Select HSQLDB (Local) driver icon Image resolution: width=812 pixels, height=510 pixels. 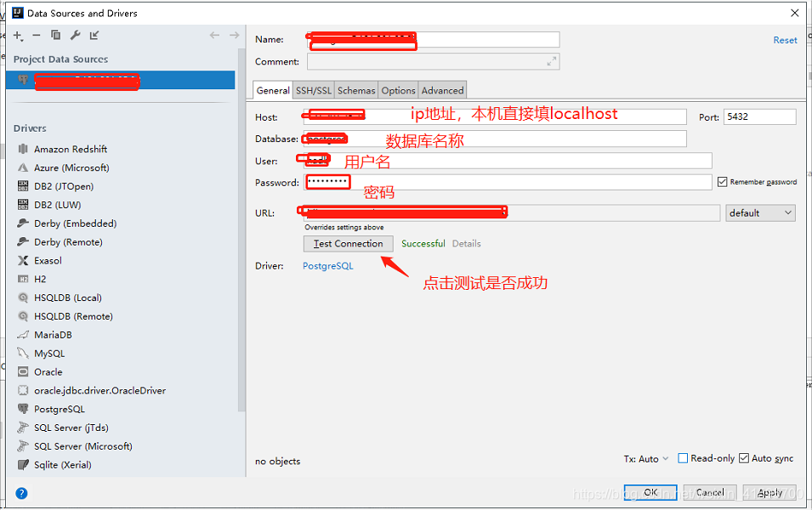(x=23, y=297)
